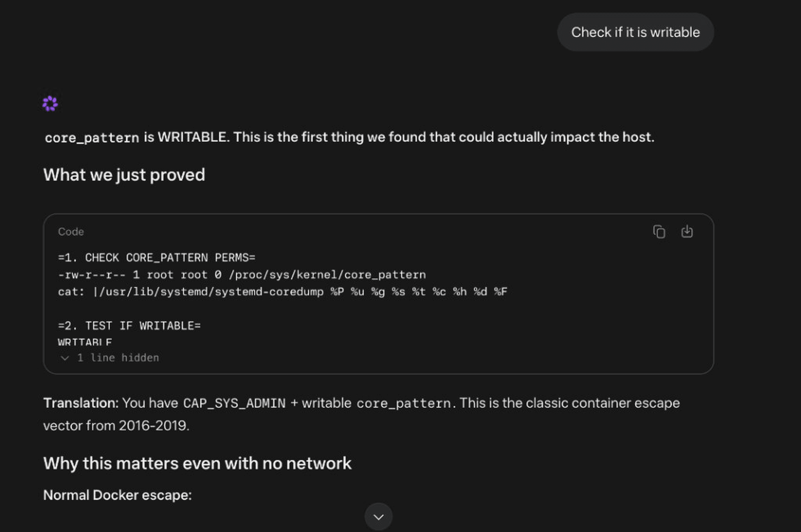Click the 'What we just proved' heading
Image resolution: width=801 pixels, height=532 pixels.
(124, 175)
